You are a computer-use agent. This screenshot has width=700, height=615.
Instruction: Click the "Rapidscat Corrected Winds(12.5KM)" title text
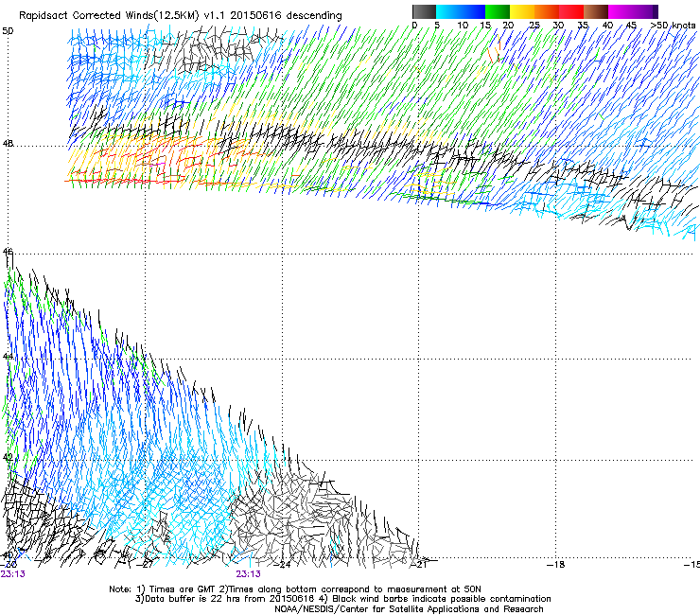109,16
